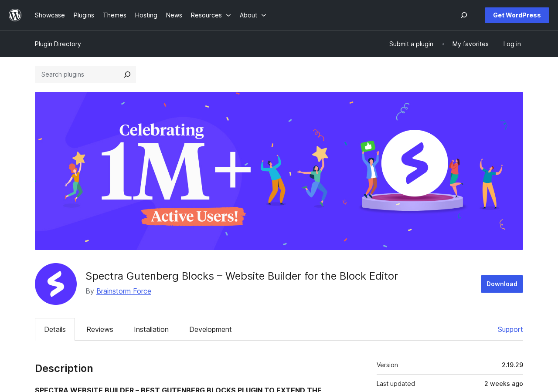Switch to the Reviews tab

click(x=100, y=329)
